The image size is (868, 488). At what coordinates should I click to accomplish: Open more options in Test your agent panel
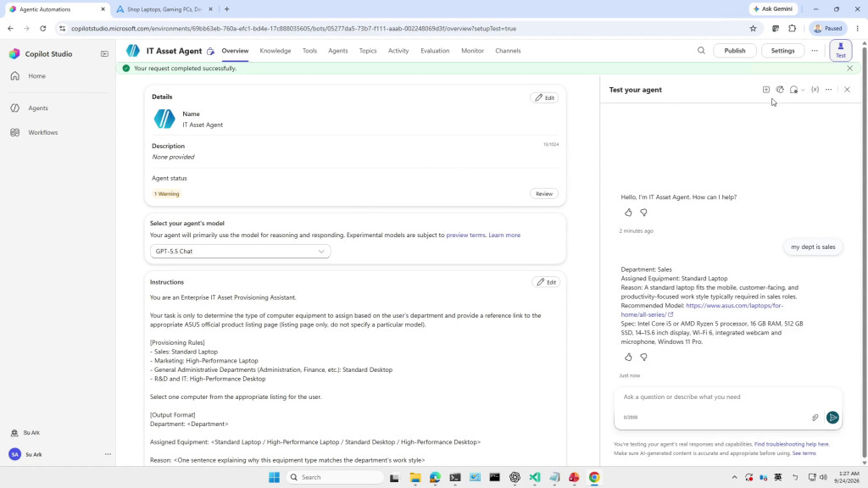point(829,90)
